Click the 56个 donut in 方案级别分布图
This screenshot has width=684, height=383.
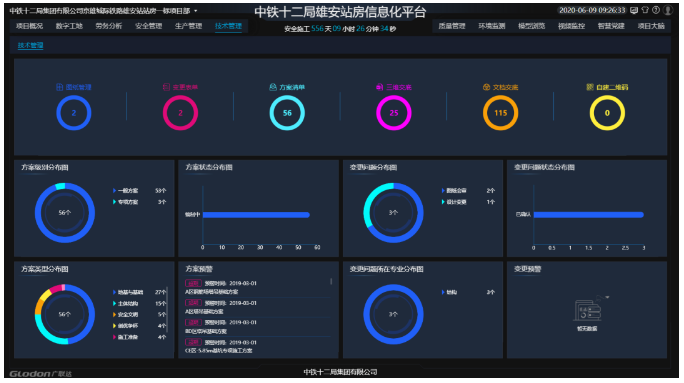point(65,213)
